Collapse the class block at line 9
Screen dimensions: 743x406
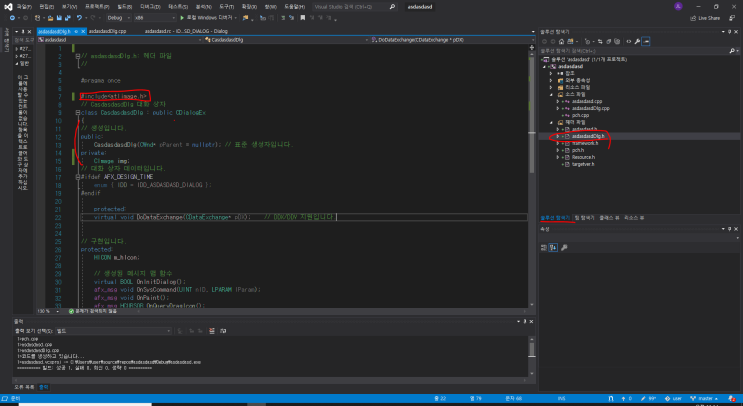coord(78,113)
